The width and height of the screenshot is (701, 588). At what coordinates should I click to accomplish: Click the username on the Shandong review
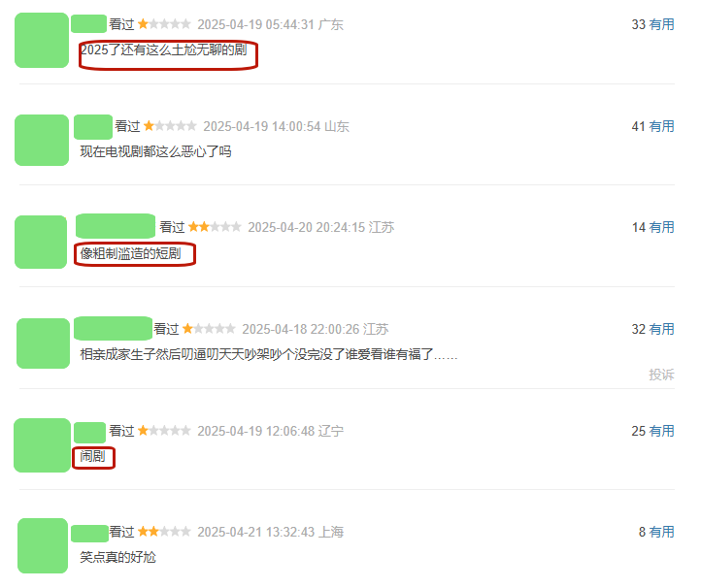[93, 127]
